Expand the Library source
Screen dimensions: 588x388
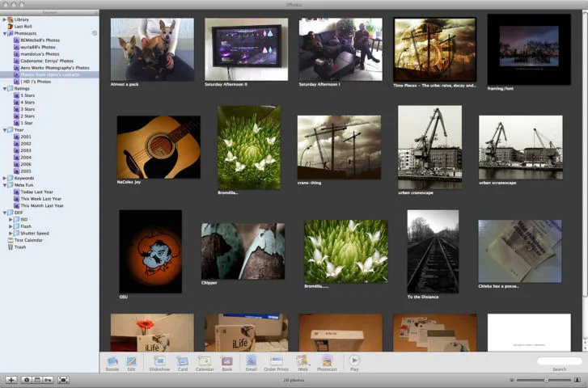click(x=5, y=19)
